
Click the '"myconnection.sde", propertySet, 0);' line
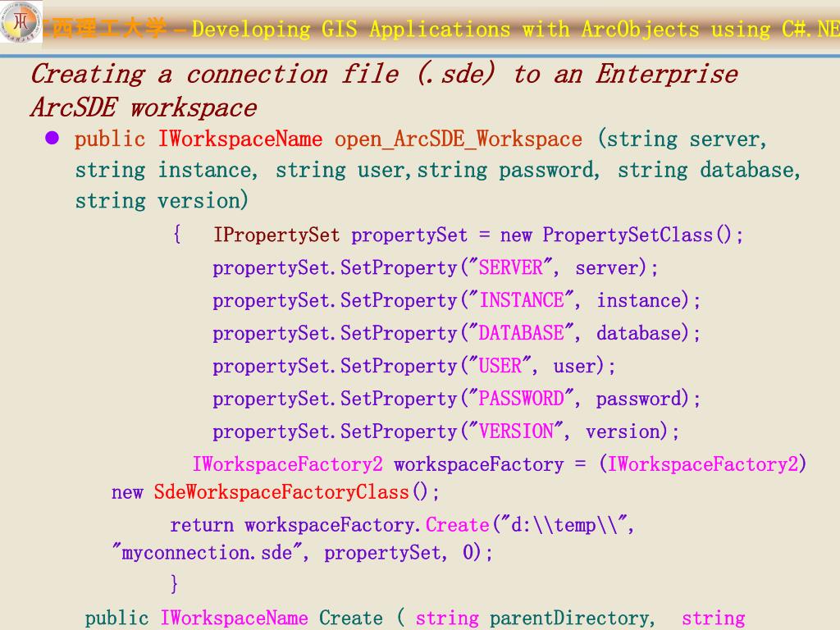tap(302, 552)
